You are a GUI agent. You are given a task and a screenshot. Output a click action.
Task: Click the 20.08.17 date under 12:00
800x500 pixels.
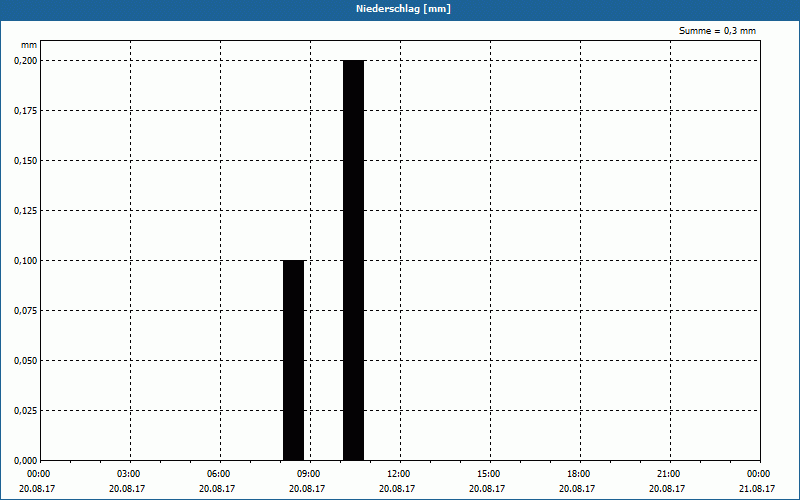click(x=397, y=489)
